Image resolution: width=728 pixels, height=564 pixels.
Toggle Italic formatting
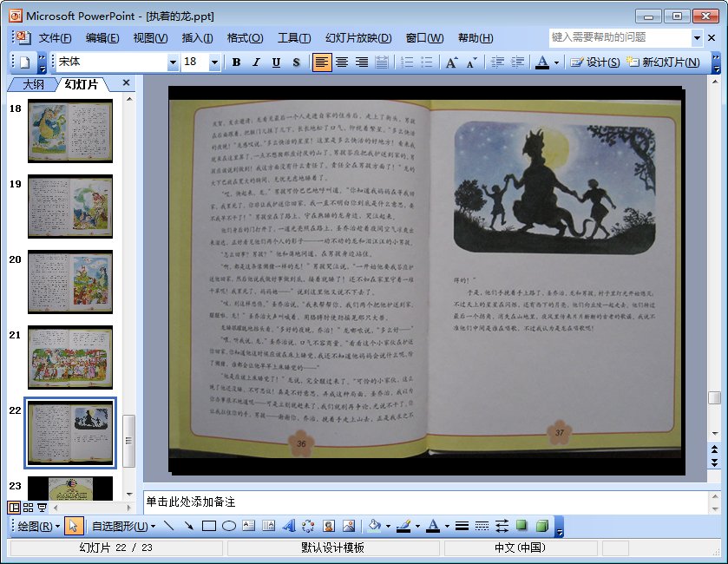click(x=256, y=62)
